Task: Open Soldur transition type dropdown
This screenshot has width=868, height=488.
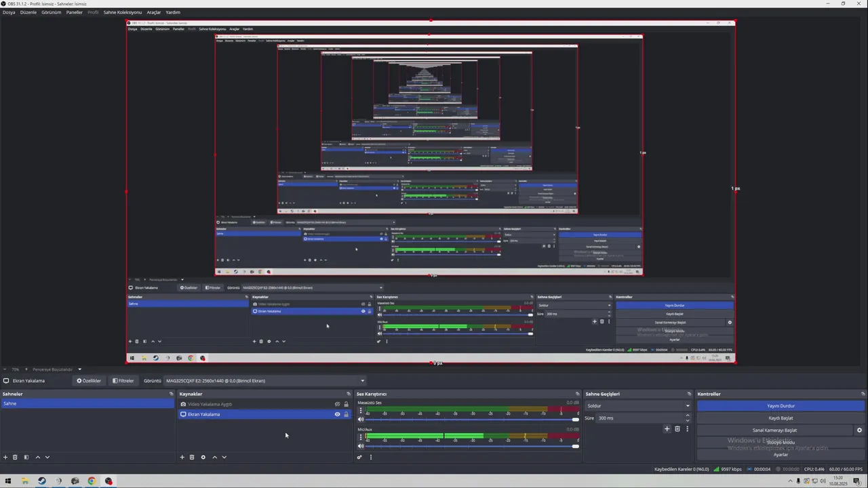Action: pos(637,406)
